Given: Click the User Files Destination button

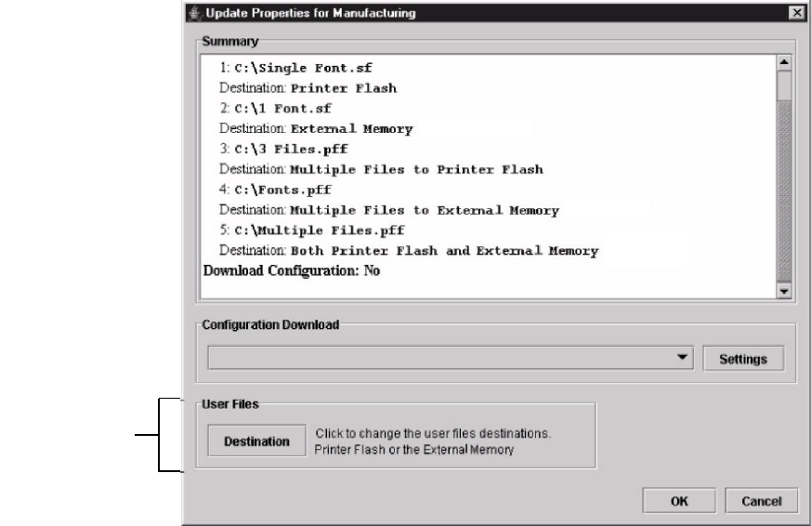Looking at the screenshot, I should 256,441.
